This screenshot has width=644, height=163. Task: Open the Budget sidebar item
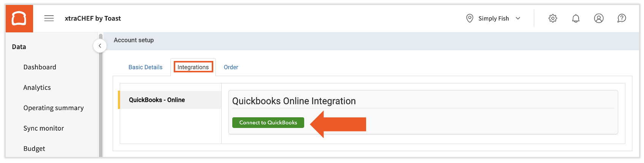click(34, 149)
